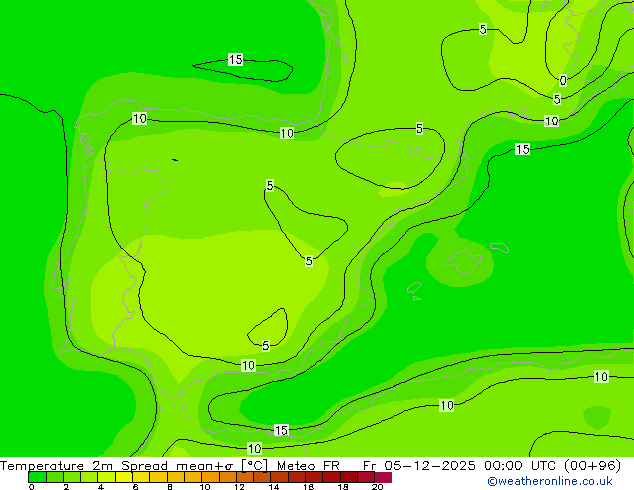Screen dimensions: 634x490
Task: Select the date 'Fr 05-12-2025' text
Action: pos(419,466)
